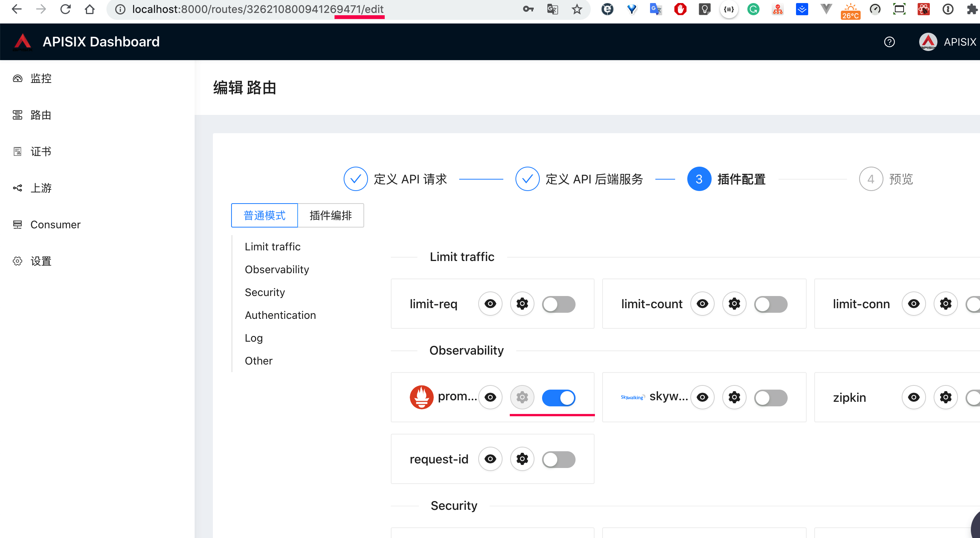
Task: Enable the request-id plugin switch
Action: pos(558,459)
